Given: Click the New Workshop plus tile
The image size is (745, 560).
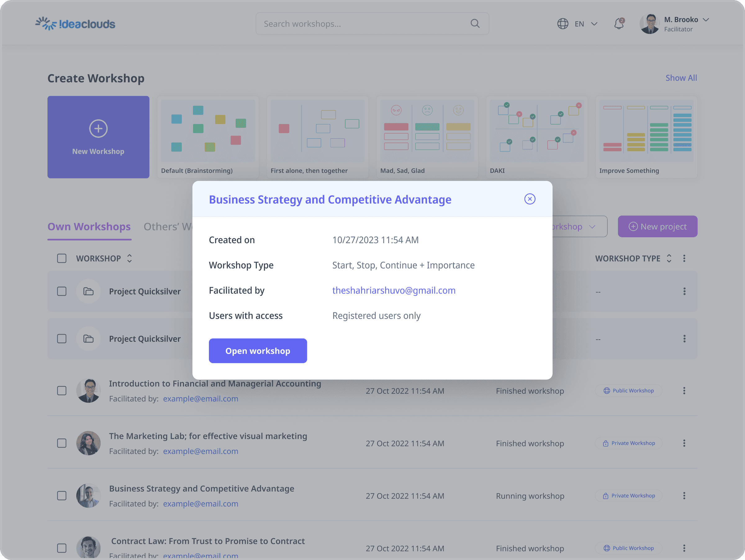Looking at the screenshot, I should tap(98, 137).
